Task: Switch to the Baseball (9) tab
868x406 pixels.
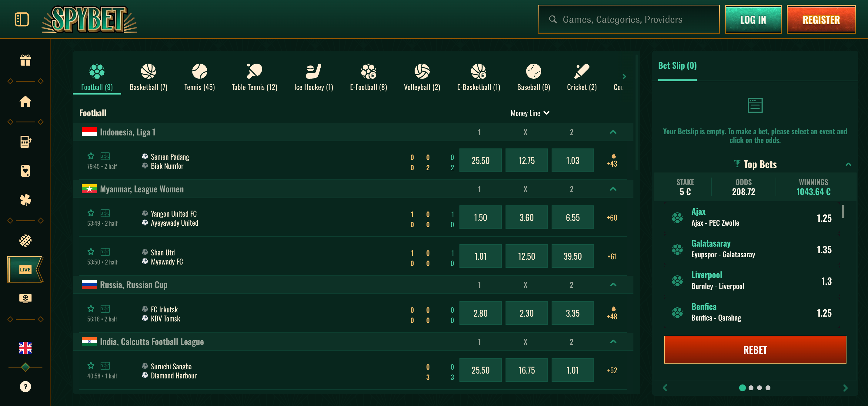Action: (x=533, y=77)
